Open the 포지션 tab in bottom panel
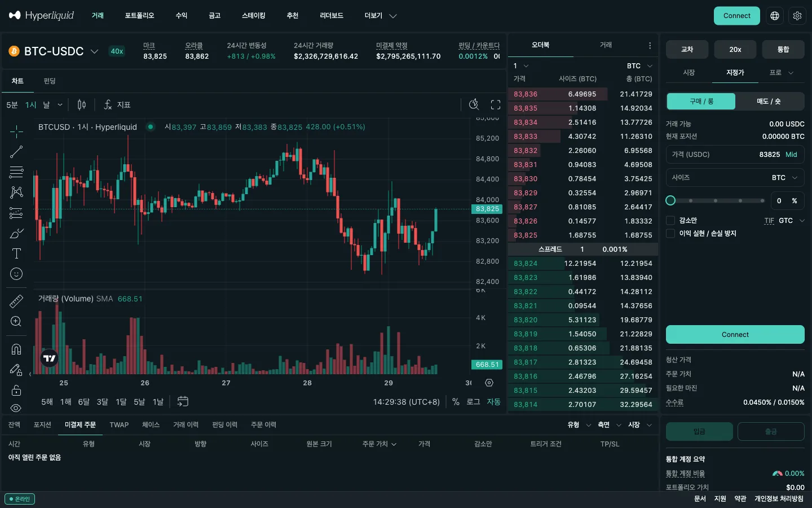The width and height of the screenshot is (812, 508). 42,424
